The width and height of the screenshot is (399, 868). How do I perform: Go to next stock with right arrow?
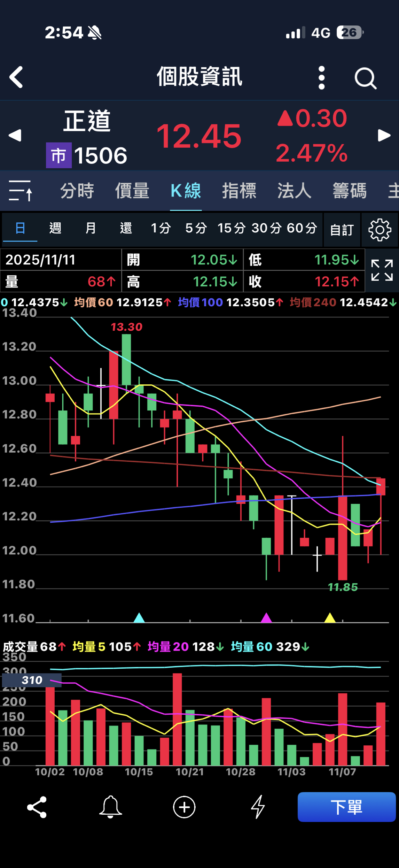[x=384, y=135]
